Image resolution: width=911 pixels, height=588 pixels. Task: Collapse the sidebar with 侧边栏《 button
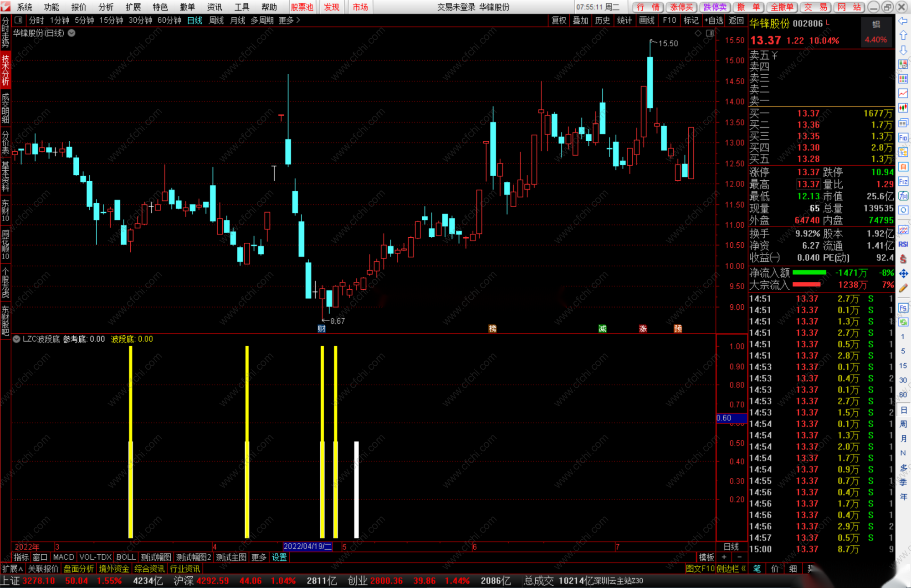[731, 568]
